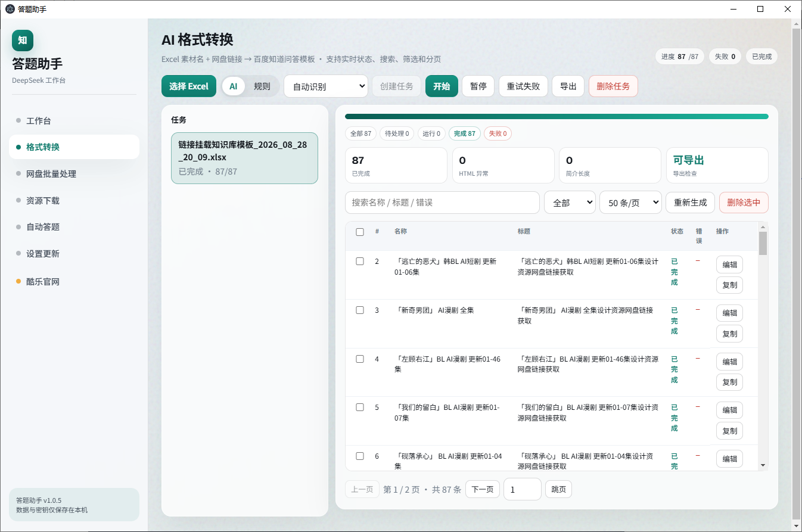The width and height of the screenshot is (802, 532).
Task: Click the 可导出 export check card
Action: click(x=717, y=165)
